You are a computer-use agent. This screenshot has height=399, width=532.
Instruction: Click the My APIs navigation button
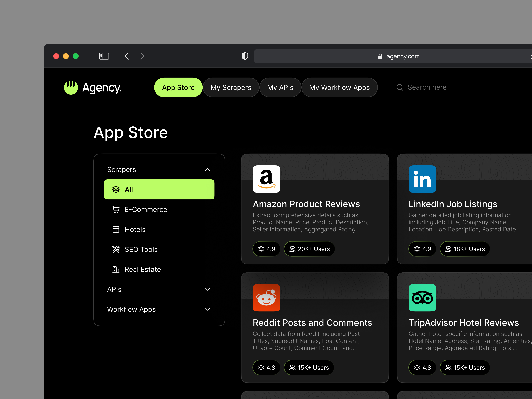280,87
